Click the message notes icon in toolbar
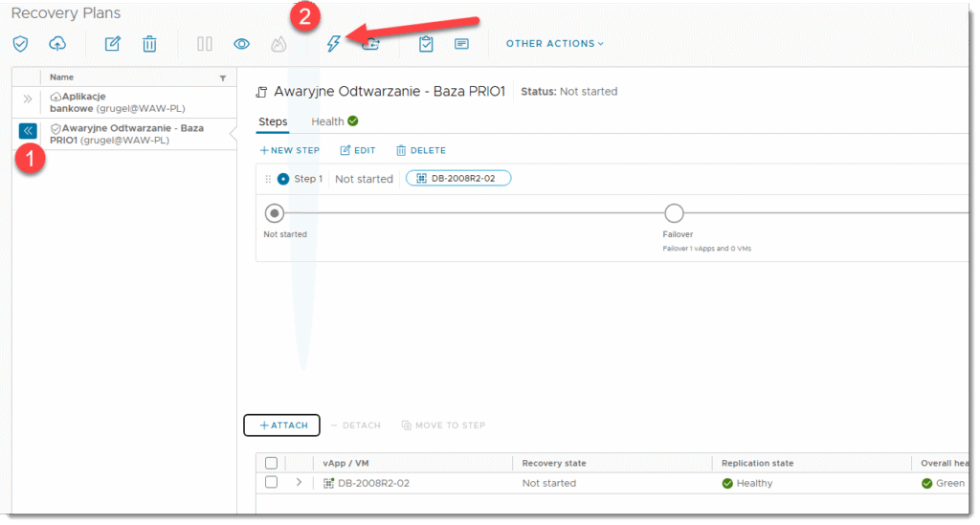Image resolution: width=980 pixels, height=525 pixels. point(461,44)
